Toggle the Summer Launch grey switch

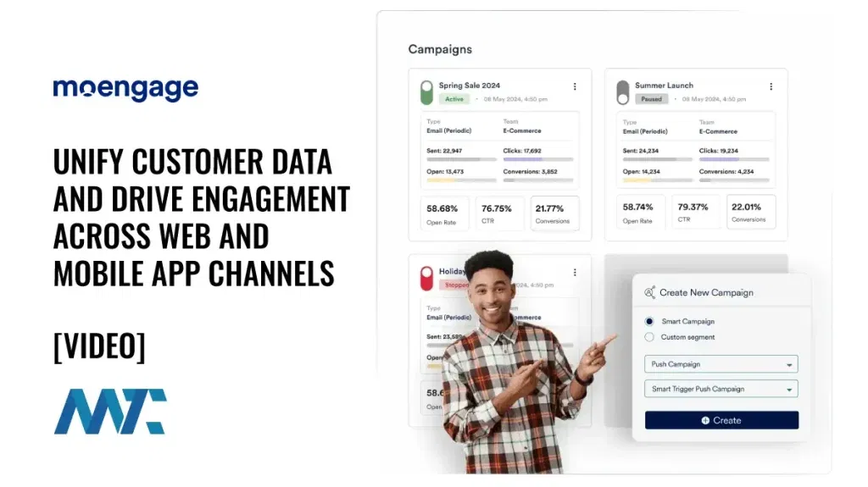click(623, 92)
